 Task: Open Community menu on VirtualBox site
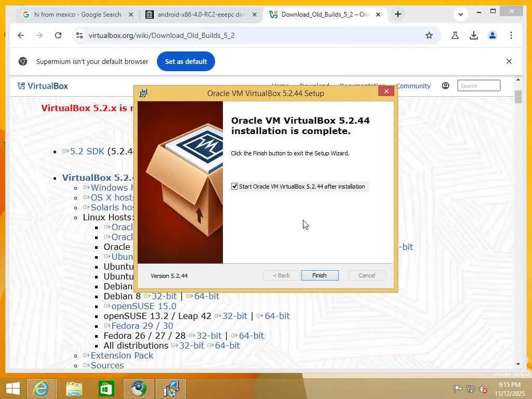click(413, 86)
